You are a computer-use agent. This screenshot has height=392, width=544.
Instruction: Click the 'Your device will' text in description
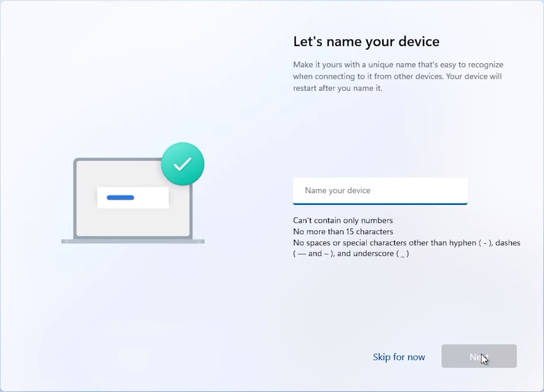[x=474, y=76]
